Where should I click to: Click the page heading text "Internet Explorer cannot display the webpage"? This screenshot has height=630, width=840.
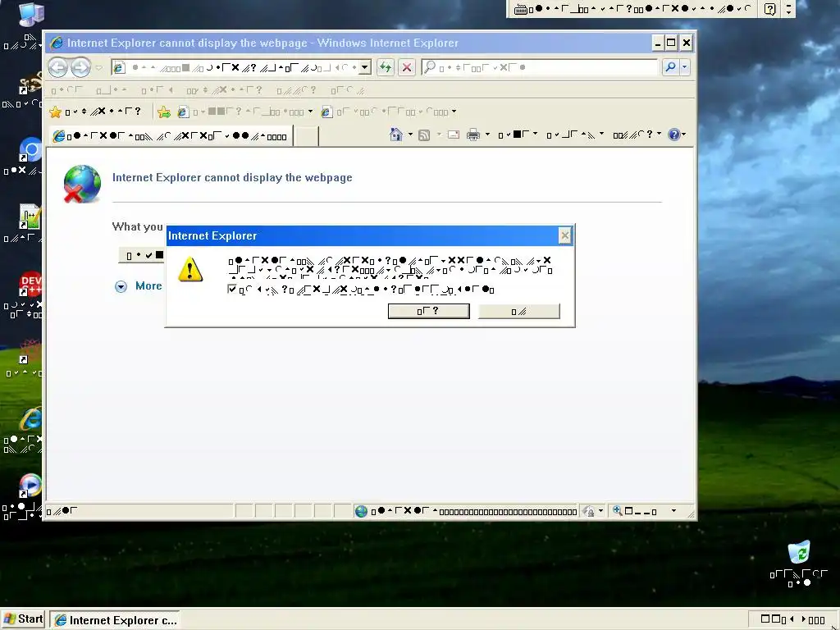click(x=232, y=178)
